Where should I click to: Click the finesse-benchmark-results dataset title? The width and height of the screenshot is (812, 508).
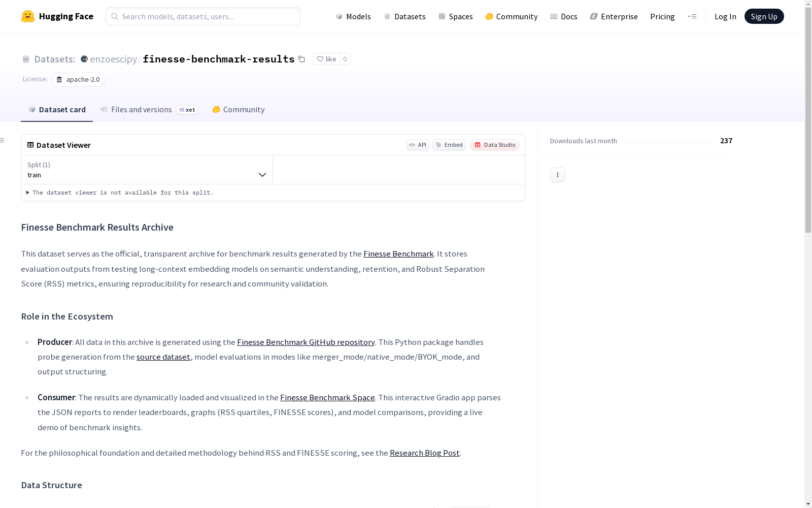219,59
